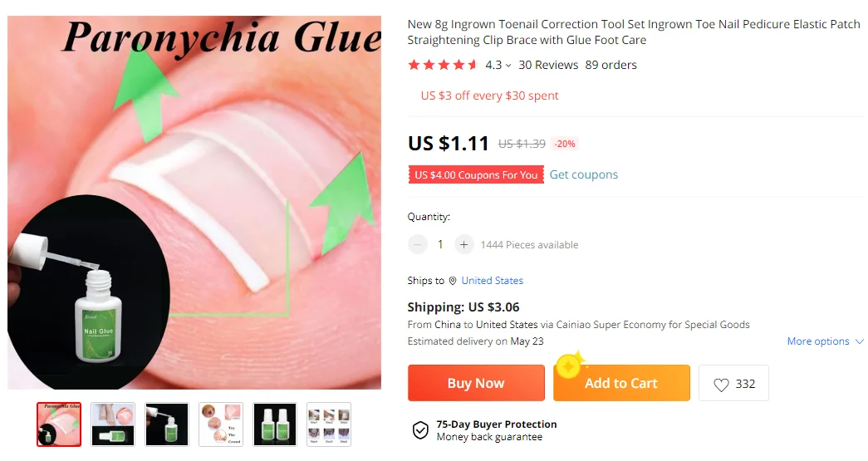Select the third thumbnail with glue brush
This screenshot has width=868, height=461.
(167, 424)
